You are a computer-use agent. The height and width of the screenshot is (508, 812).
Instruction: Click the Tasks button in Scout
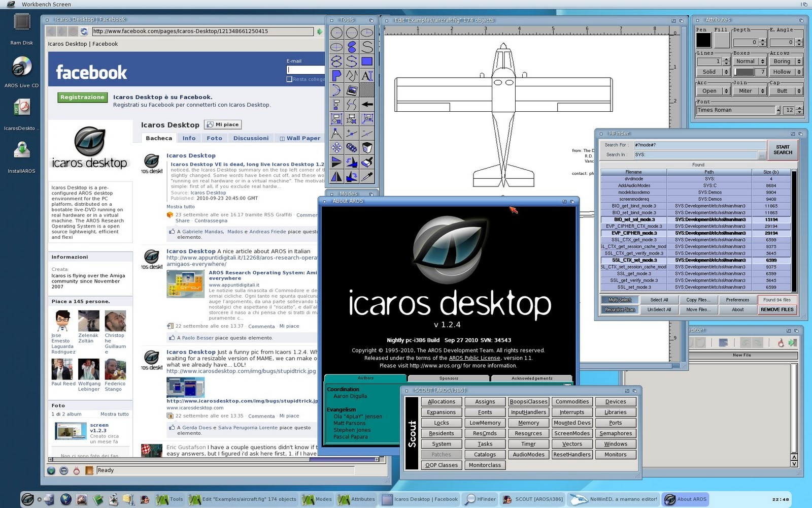485,444
